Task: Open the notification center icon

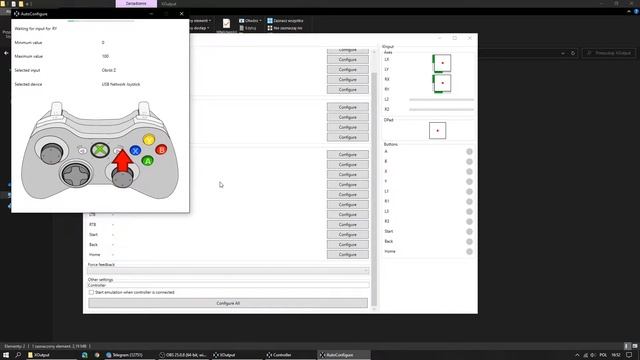Action: tap(629, 355)
